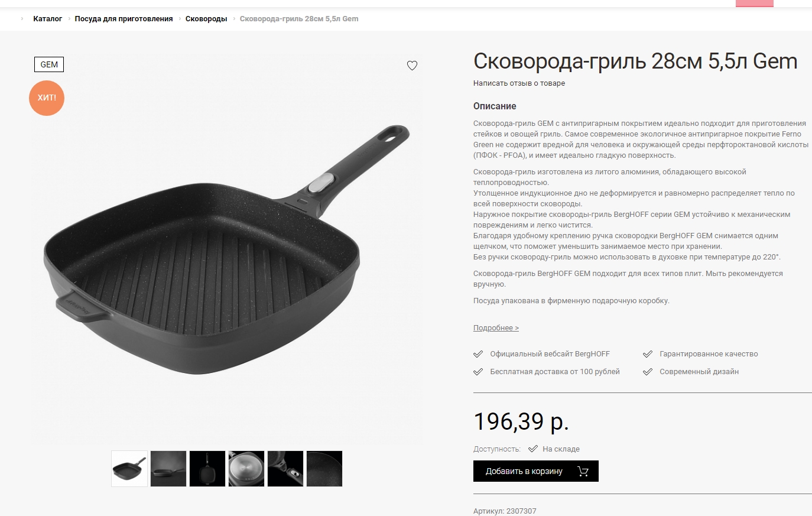Select the third thumbnail of pan top view
Image resolution: width=812 pixels, height=516 pixels.
[207, 469]
